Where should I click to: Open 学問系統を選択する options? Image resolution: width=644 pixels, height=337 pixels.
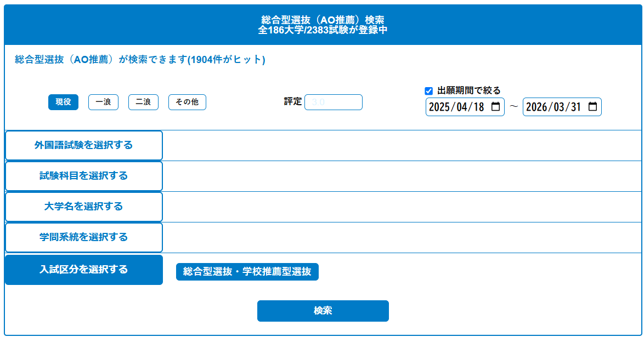pos(83,237)
